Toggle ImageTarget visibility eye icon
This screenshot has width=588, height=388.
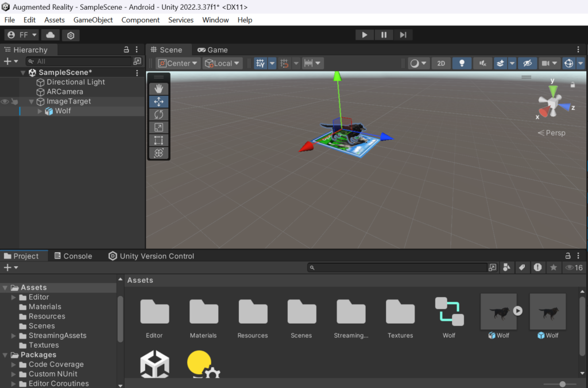[x=5, y=101]
